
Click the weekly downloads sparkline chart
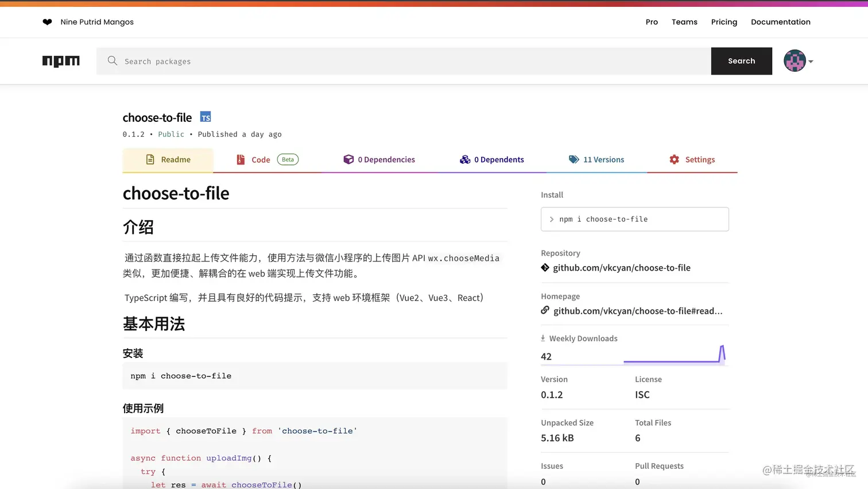[675, 354]
